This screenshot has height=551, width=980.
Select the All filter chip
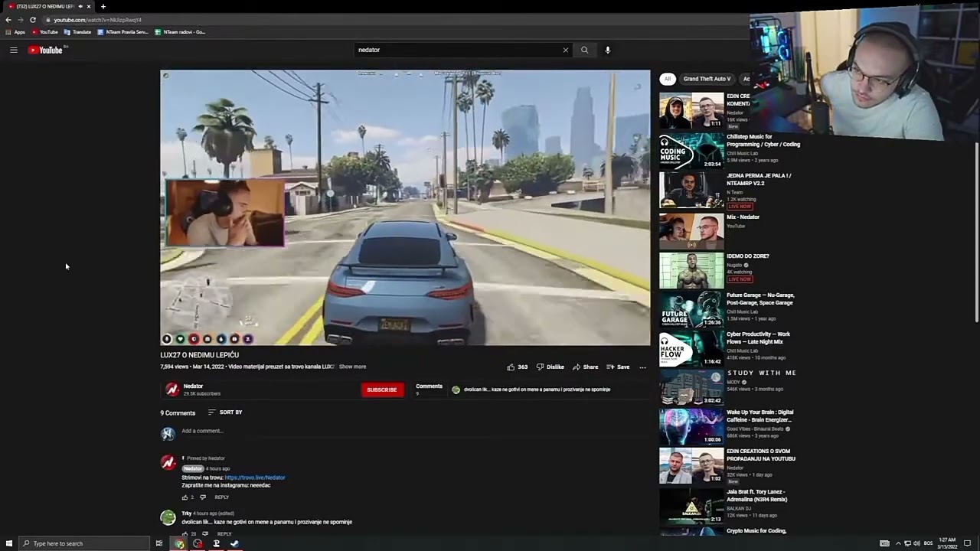[x=667, y=79]
